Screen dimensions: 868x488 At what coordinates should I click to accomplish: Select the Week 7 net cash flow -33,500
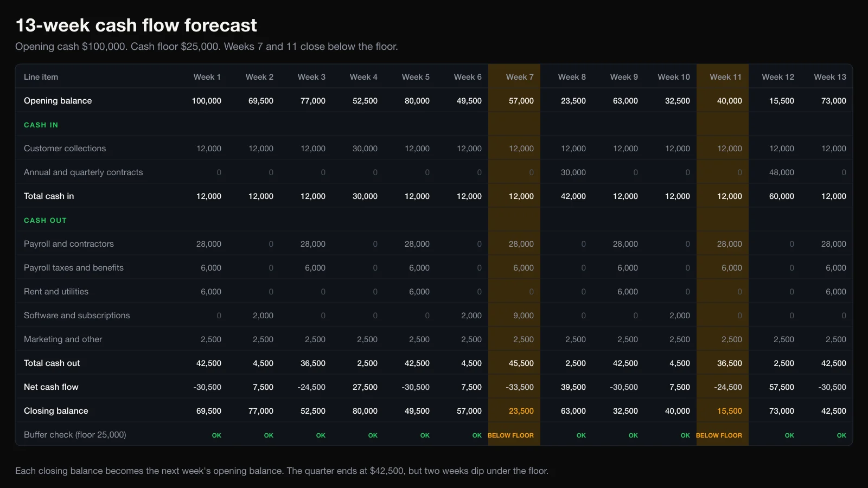[520, 387]
